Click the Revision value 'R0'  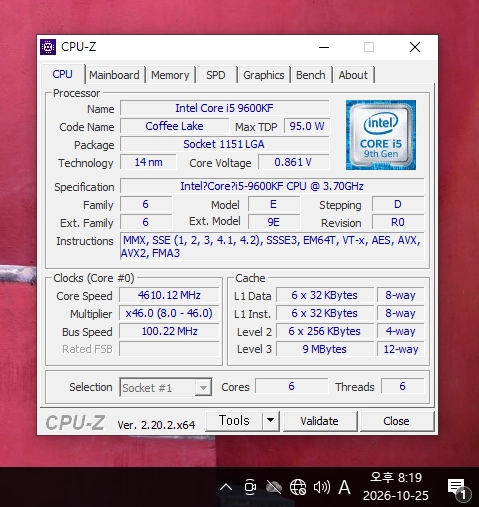(x=398, y=222)
